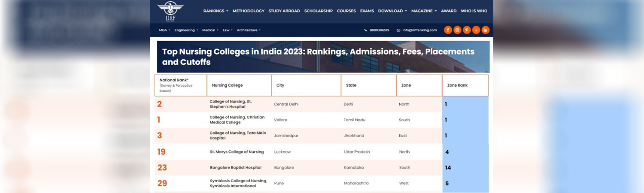The width and height of the screenshot is (644, 193).
Task: Click the Vellore city cell
Action: click(280, 120)
